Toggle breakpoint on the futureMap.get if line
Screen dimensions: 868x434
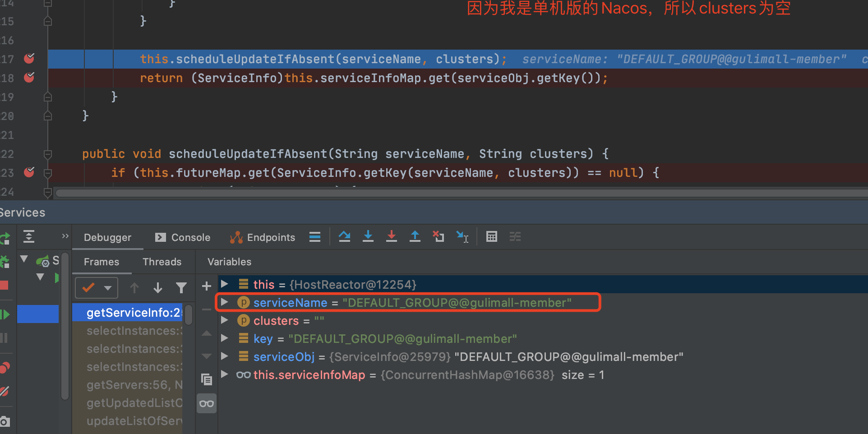(29, 172)
